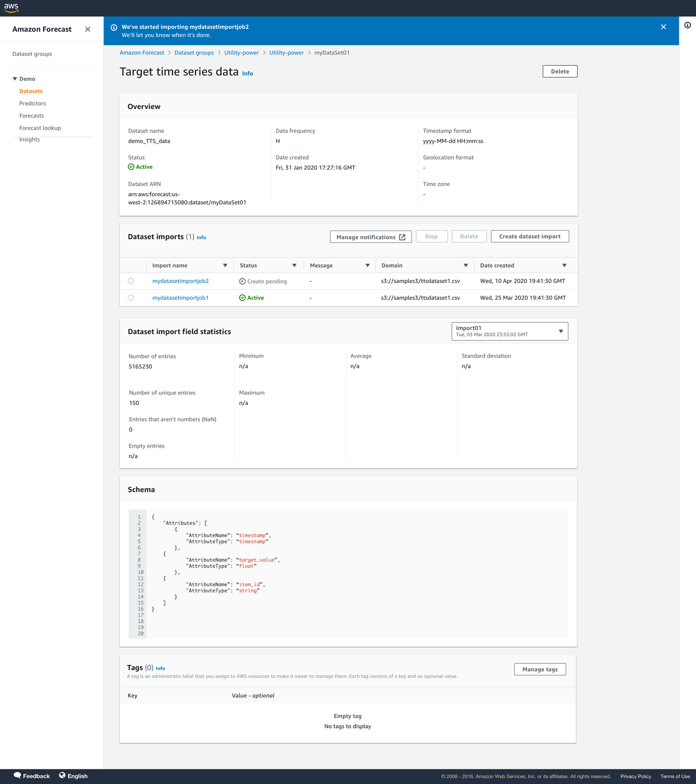Open Forecast lookup in the sidebar
Image resolution: width=696 pixels, height=784 pixels.
40,128
